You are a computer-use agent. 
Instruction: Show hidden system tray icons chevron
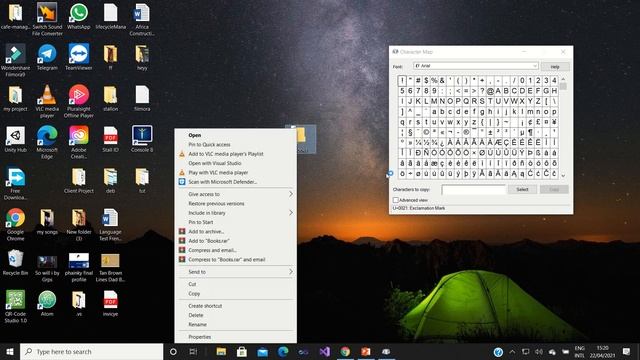(x=512, y=351)
